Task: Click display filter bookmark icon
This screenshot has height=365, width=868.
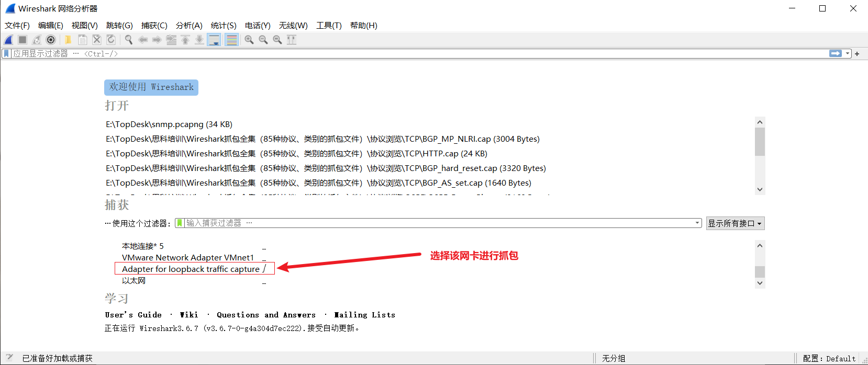Action: [x=6, y=53]
